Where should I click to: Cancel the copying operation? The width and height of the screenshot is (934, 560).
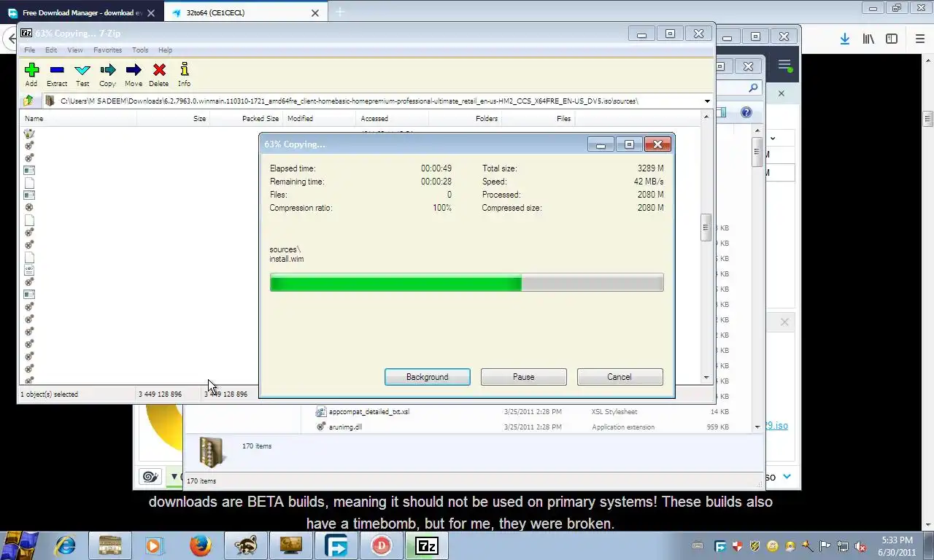620,377
